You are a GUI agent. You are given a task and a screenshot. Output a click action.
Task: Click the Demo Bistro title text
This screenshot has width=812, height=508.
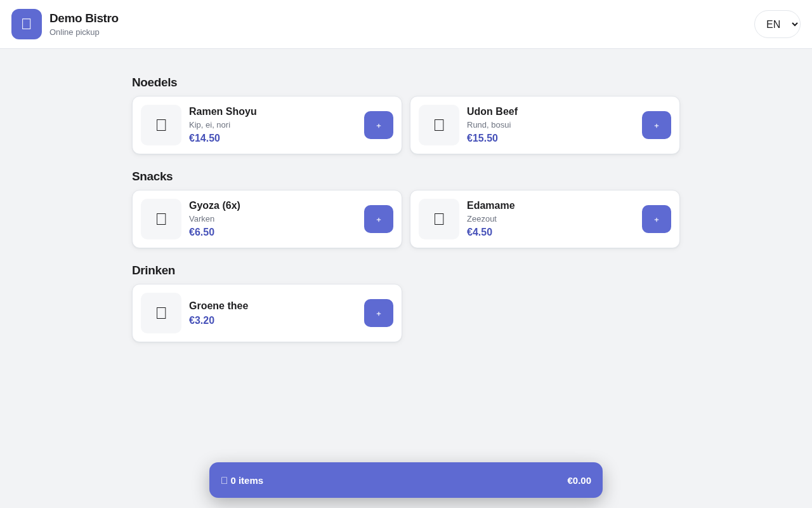[x=84, y=18]
